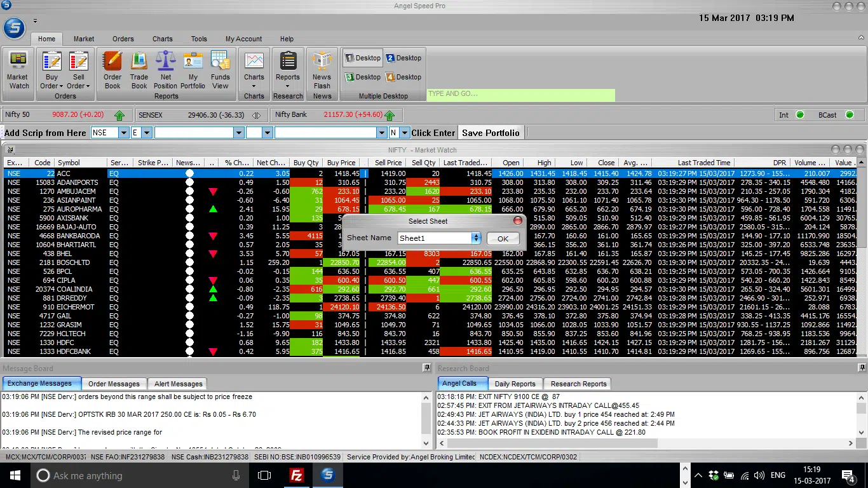Open the Sheet Name dropdown showing Sheet1

pyautogui.click(x=476, y=238)
